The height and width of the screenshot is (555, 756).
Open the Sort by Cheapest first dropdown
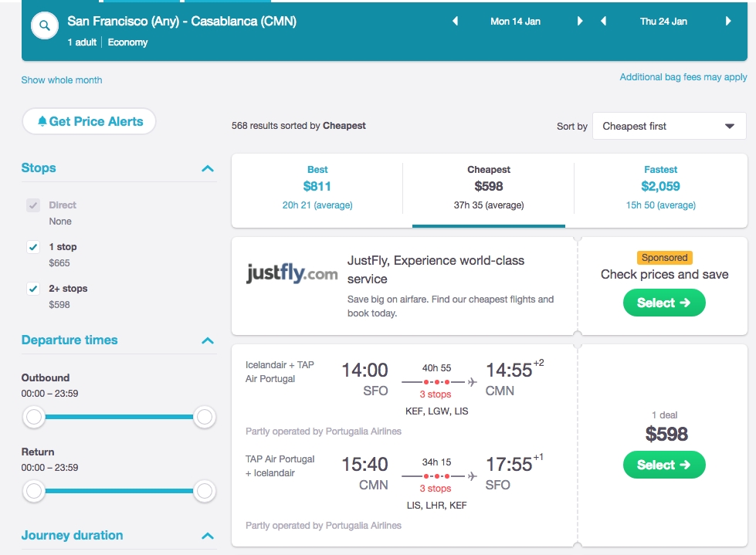pos(670,127)
